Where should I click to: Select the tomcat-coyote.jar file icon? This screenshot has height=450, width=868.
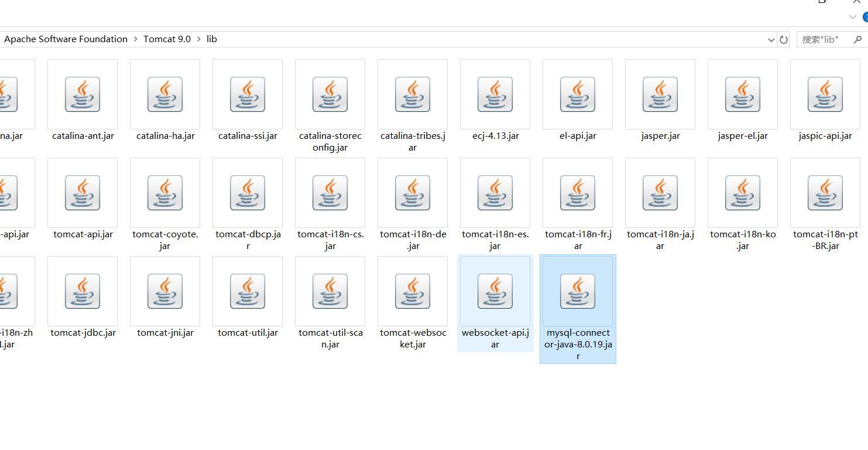click(x=165, y=192)
